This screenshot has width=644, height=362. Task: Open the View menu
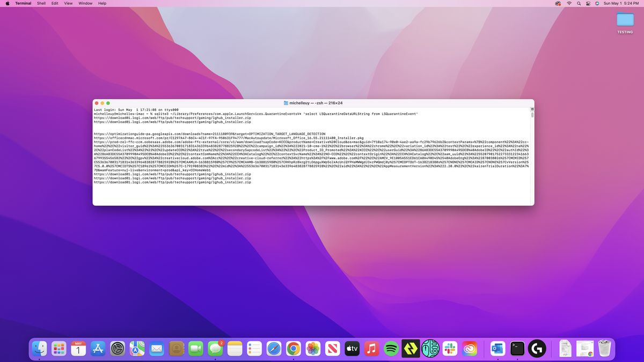(x=68, y=3)
